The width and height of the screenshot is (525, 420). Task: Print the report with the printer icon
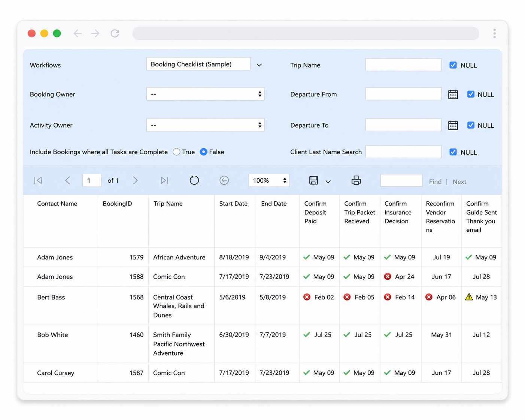356,180
